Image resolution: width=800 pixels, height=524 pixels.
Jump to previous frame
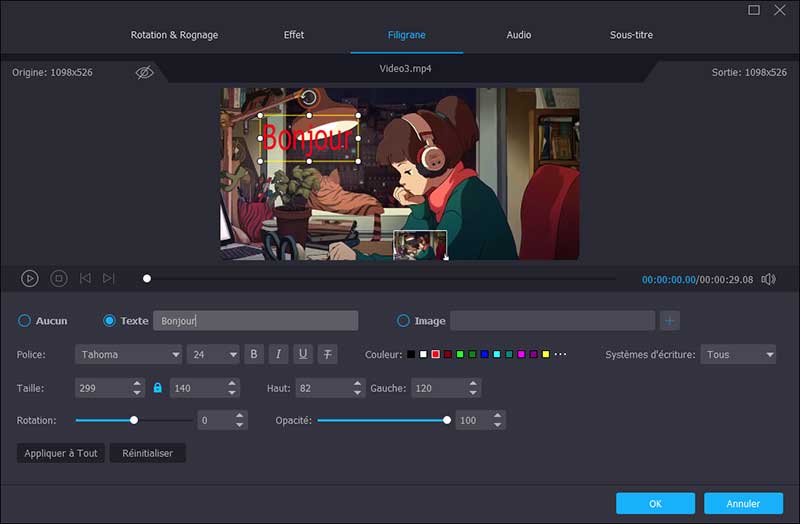85,278
